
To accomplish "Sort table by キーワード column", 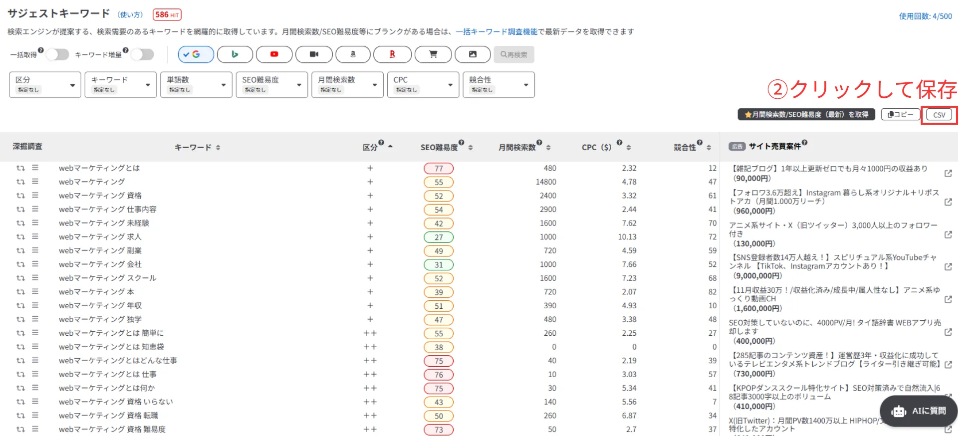I will click(218, 148).
